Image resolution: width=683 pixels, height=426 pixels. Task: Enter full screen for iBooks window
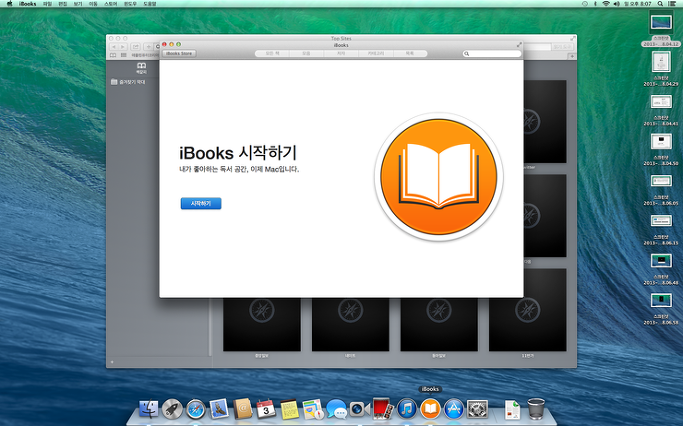point(519,44)
